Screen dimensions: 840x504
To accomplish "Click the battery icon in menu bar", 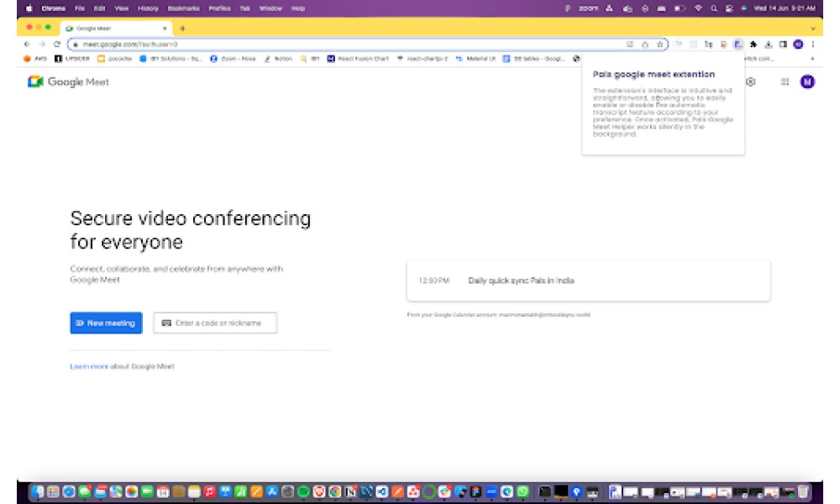I will tap(680, 8).
